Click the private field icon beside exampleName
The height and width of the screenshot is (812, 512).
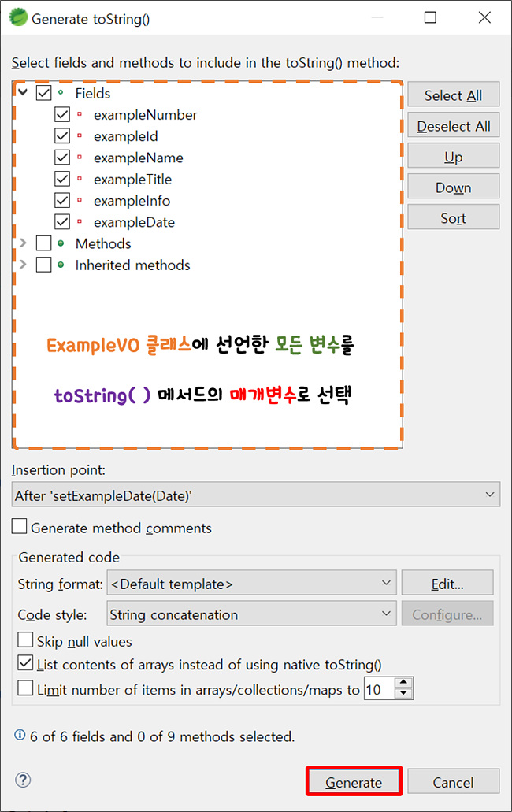click(80, 157)
